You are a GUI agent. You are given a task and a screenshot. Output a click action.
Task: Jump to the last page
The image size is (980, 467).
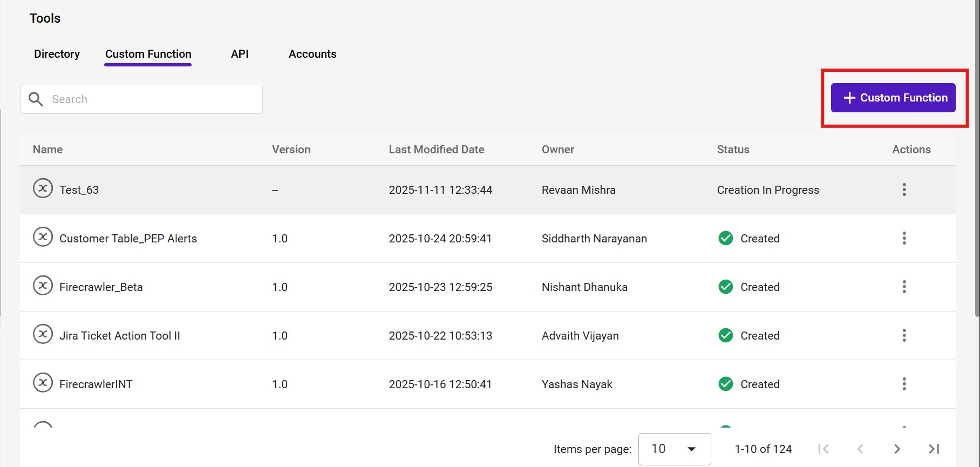click(x=934, y=449)
